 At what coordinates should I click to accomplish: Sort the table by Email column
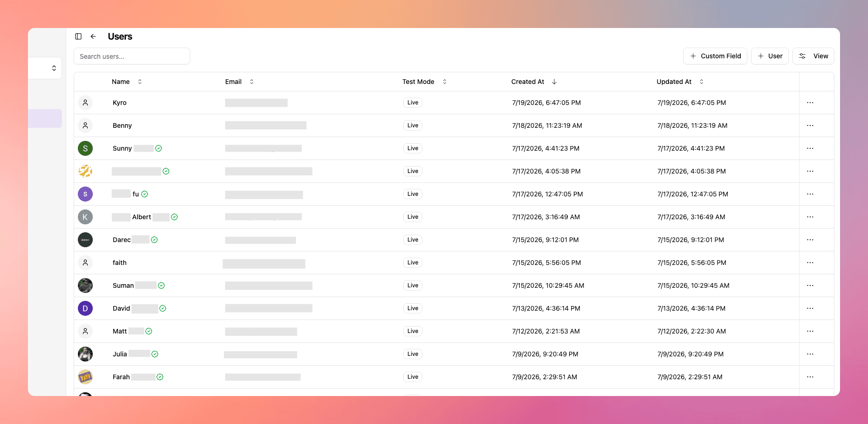point(239,82)
